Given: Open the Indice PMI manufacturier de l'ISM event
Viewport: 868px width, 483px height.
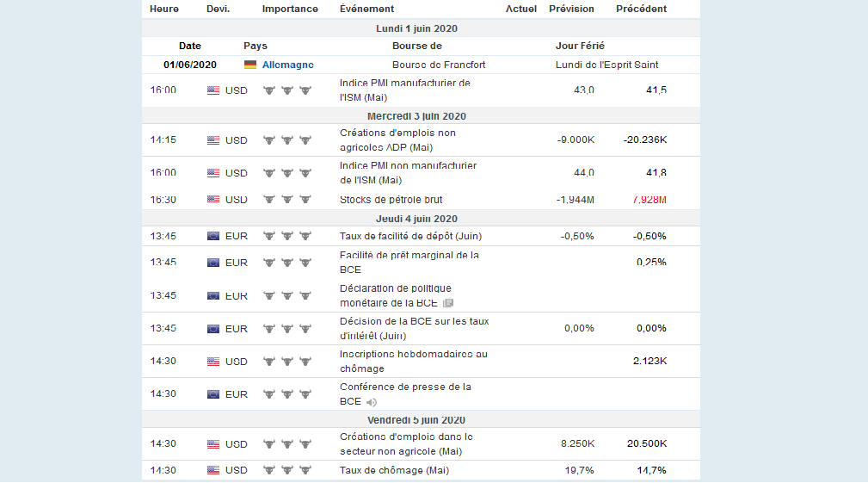Looking at the screenshot, I should pyautogui.click(x=404, y=90).
